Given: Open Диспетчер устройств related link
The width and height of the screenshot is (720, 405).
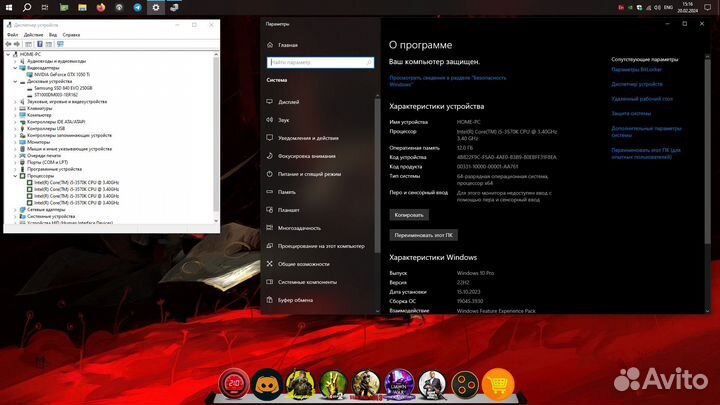Looking at the screenshot, I should pos(637,84).
